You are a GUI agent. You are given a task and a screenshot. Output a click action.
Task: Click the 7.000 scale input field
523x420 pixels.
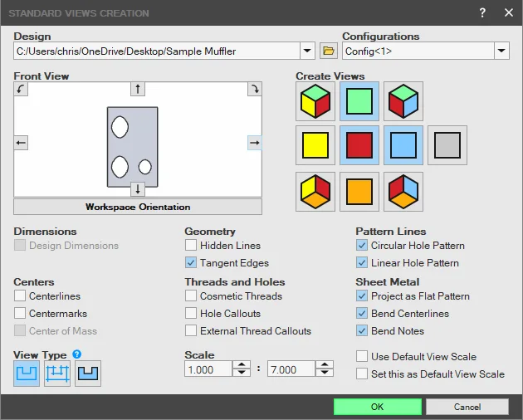[291, 369]
